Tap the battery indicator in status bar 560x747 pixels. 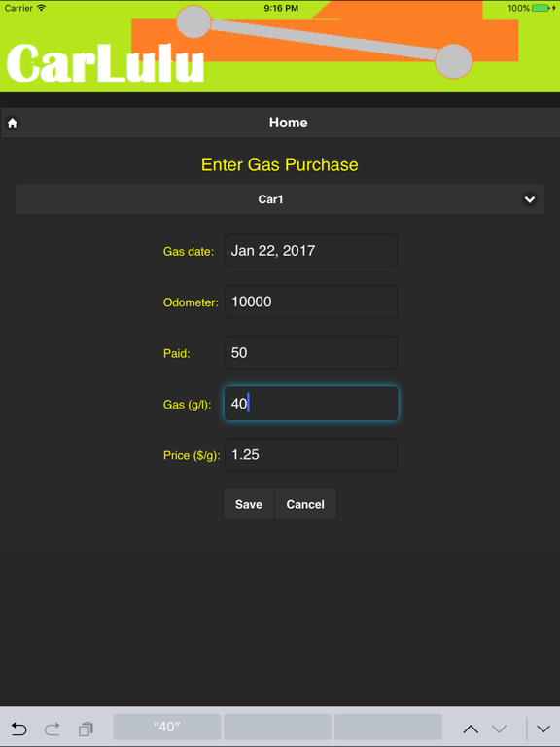[x=542, y=8]
